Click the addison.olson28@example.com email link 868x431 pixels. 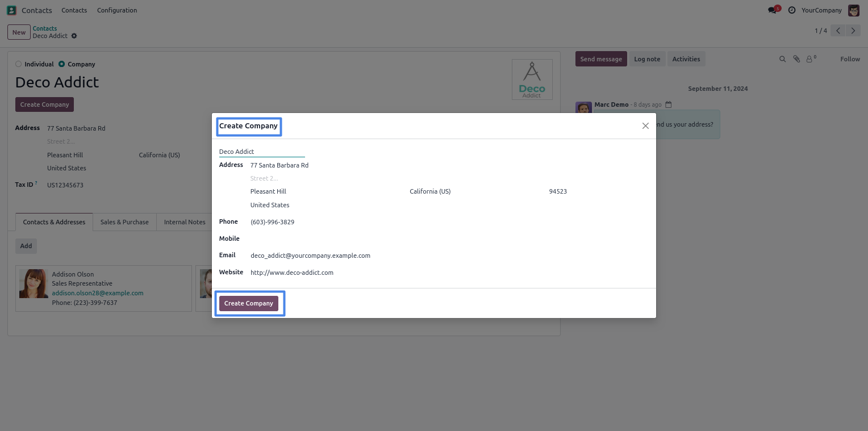click(x=98, y=293)
